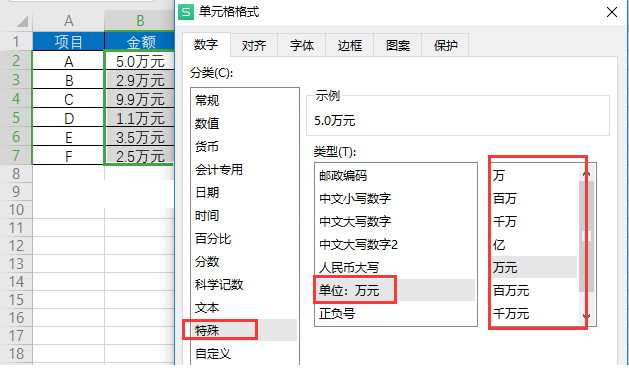Switch to the 图案 tab
Image resolution: width=629 pixels, height=370 pixels.
(398, 45)
